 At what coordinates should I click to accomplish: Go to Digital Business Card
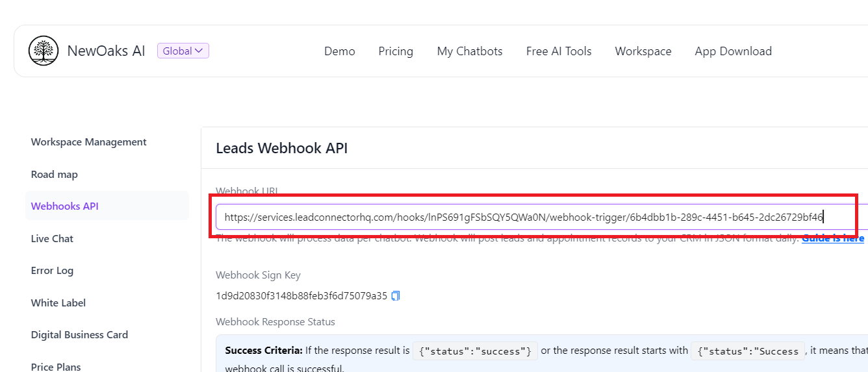point(79,335)
